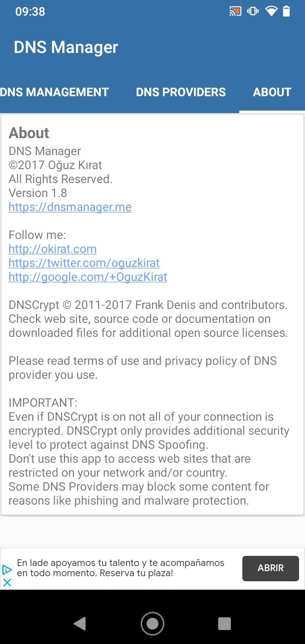
Task: Tap the ABRIR ad button
Action: coord(271,568)
